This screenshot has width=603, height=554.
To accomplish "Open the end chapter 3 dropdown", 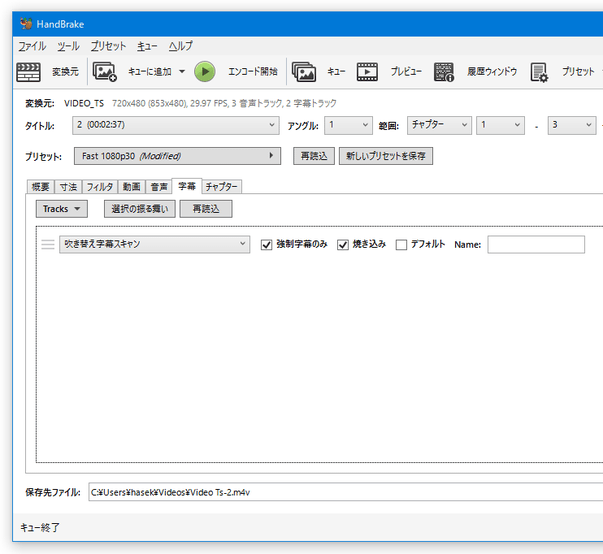I will [572, 125].
